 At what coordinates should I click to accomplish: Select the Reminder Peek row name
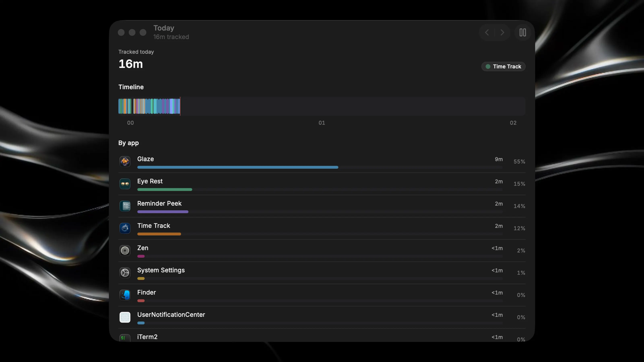[159, 203]
